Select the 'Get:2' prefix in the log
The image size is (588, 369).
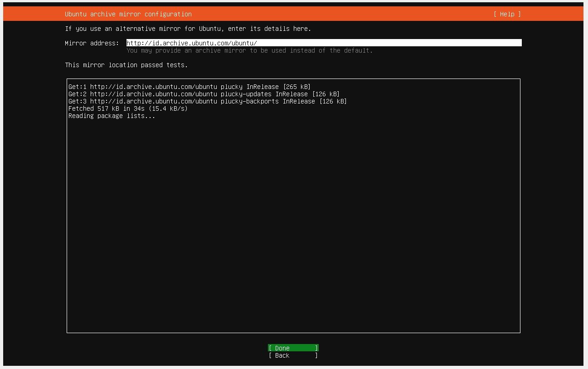click(x=78, y=94)
